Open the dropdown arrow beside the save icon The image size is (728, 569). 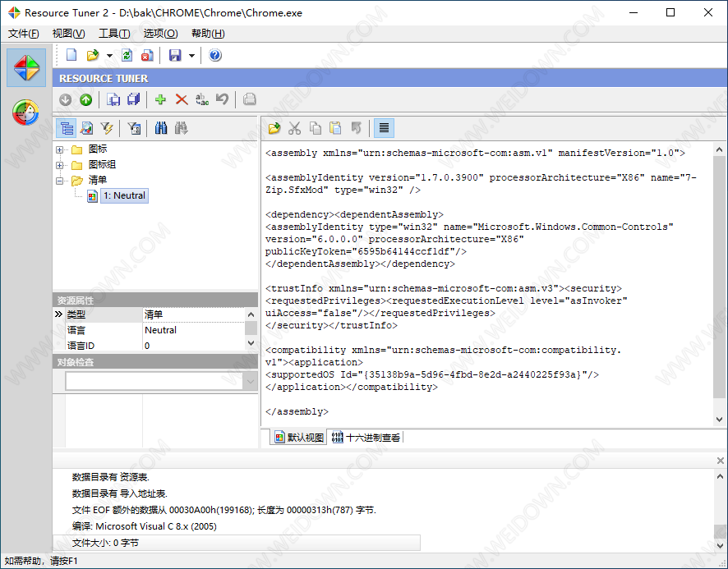(x=191, y=55)
